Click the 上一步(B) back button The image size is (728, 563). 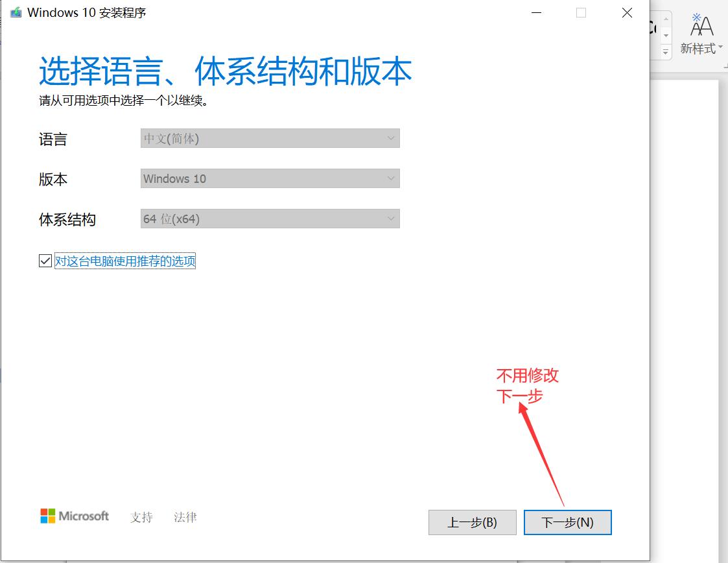(x=472, y=522)
